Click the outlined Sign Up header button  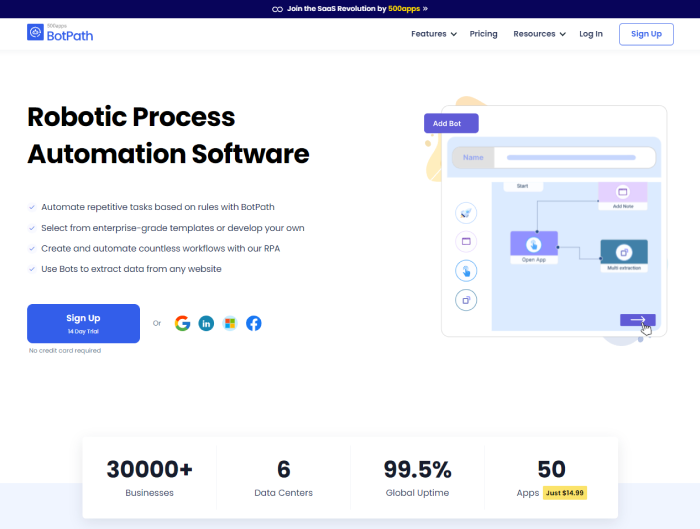point(646,34)
